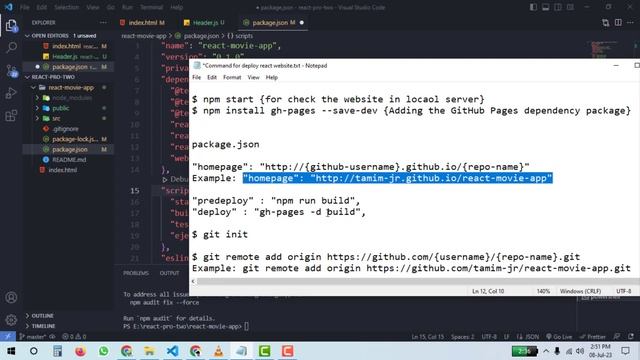Viewport: 640px width, 360px height.
Task: Open the Problems panel tab
Action: point(136,273)
